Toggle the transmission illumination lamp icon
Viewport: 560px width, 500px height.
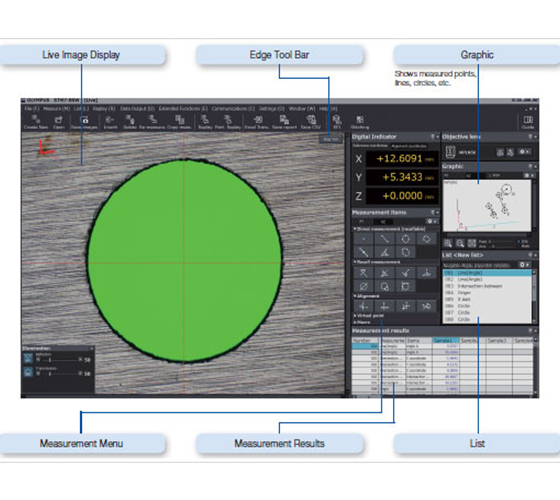pos(28,372)
